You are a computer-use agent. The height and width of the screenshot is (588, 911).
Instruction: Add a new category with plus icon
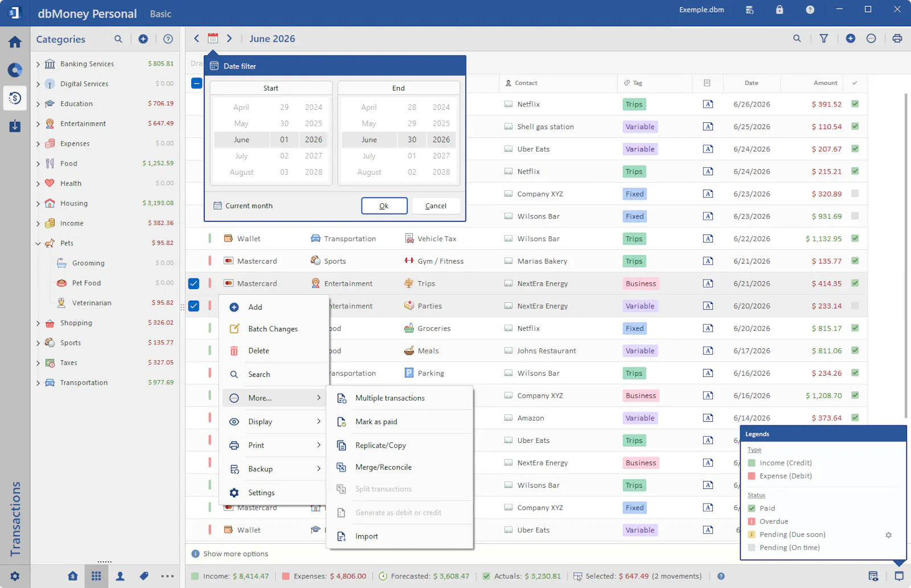(x=143, y=39)
